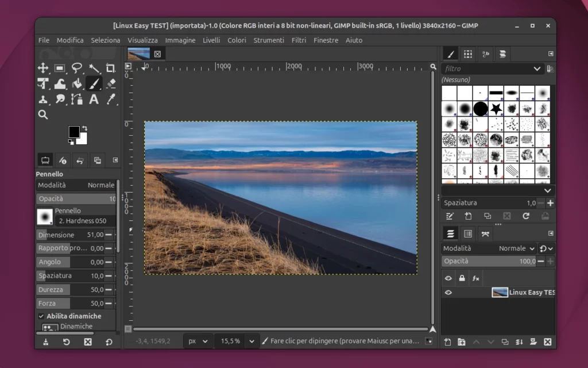Screen dimensions: 588x368
Task: Reset colors to default black and white
Action: [71, 142]
